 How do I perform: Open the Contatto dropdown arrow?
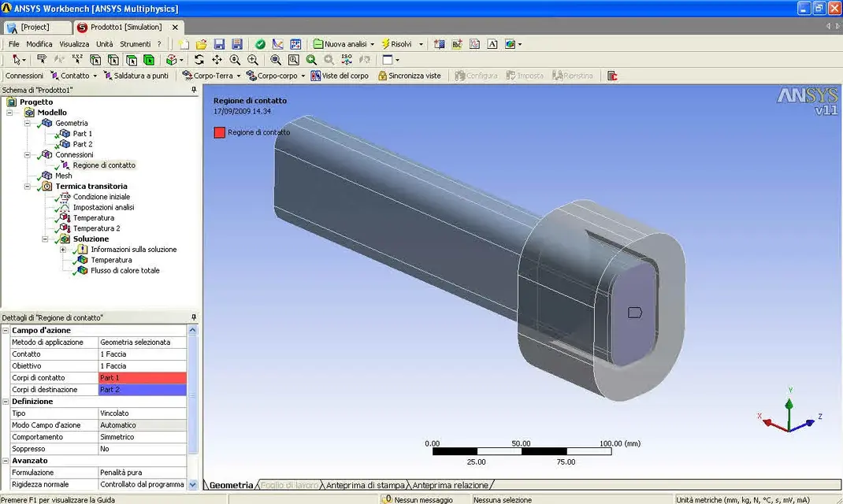[95, 76]
